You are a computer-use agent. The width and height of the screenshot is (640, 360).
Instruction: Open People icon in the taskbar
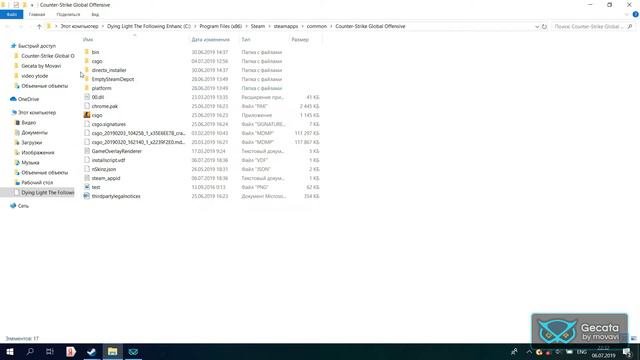point(514,351)
